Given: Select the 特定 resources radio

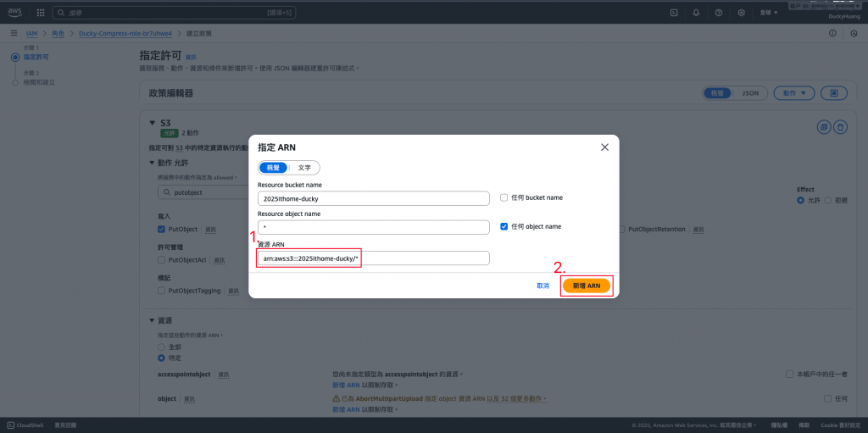Looking at the screenshot, I should [x=162, y=358].
